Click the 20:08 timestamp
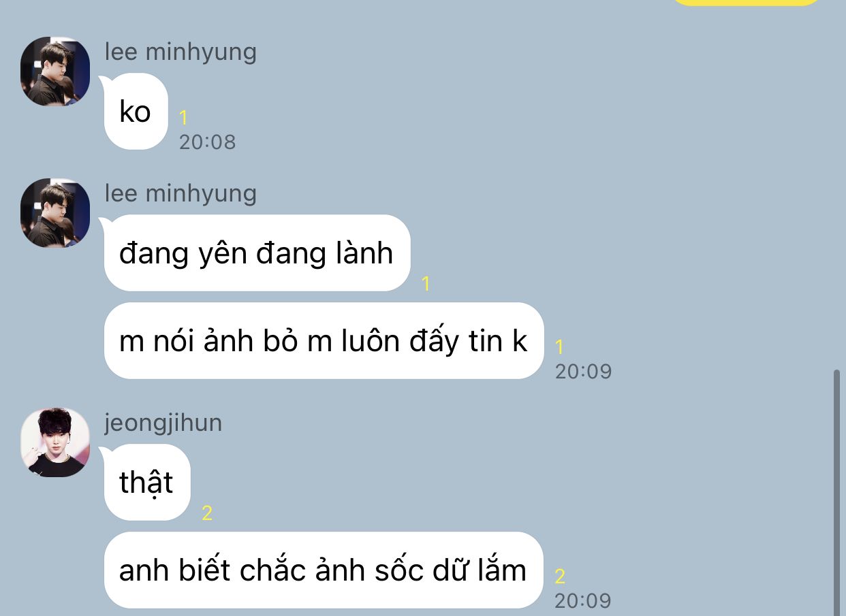The height and width of the screenshot is (616, 846). tap(207, 142)
